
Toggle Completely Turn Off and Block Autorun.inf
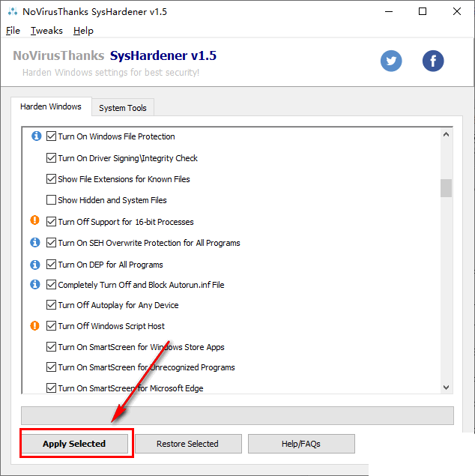click(51, 285)
